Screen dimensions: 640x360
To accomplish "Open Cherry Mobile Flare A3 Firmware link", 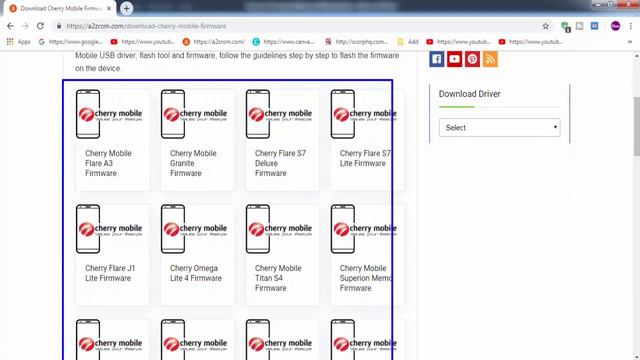I will (108, 163).
